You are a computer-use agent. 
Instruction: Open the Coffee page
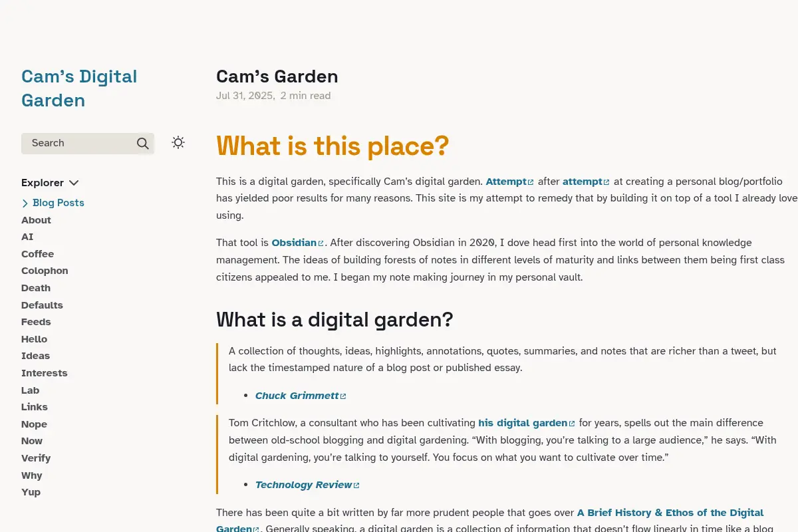click(37, 254)
